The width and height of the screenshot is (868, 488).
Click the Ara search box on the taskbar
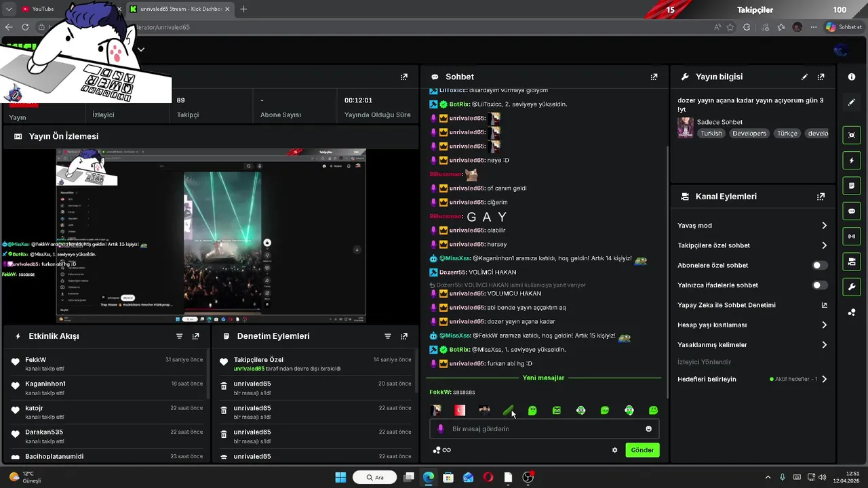click(x=376, y=477)
